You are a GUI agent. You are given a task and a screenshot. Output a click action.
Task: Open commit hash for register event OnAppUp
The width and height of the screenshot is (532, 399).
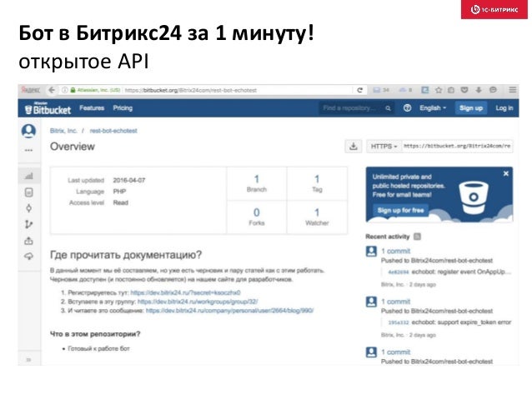click(399, 272)
